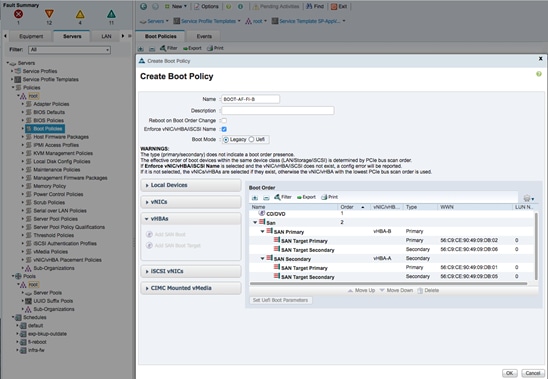Click the back navigation arrow icon
This screenshot has width=548, height=379.
point(143,6)
